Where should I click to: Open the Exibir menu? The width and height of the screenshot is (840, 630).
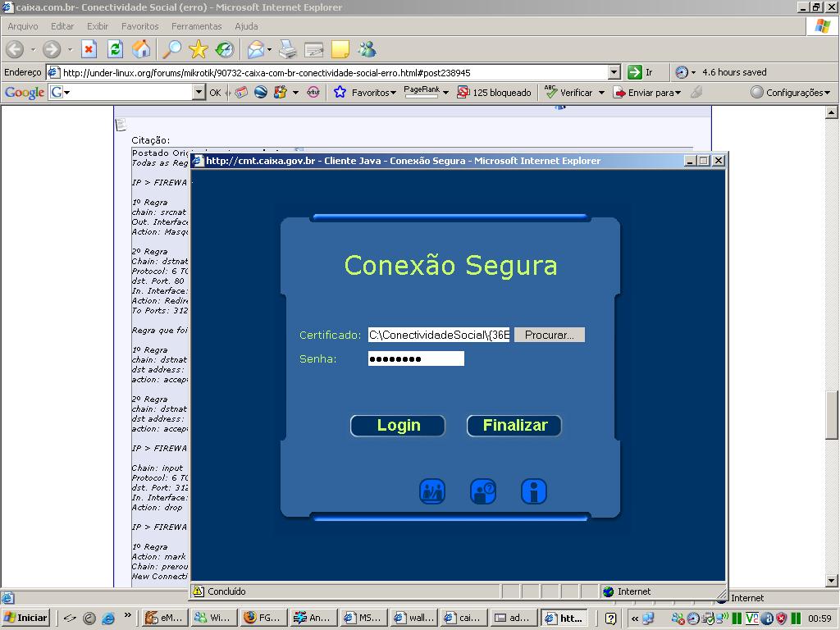(98, 25)
